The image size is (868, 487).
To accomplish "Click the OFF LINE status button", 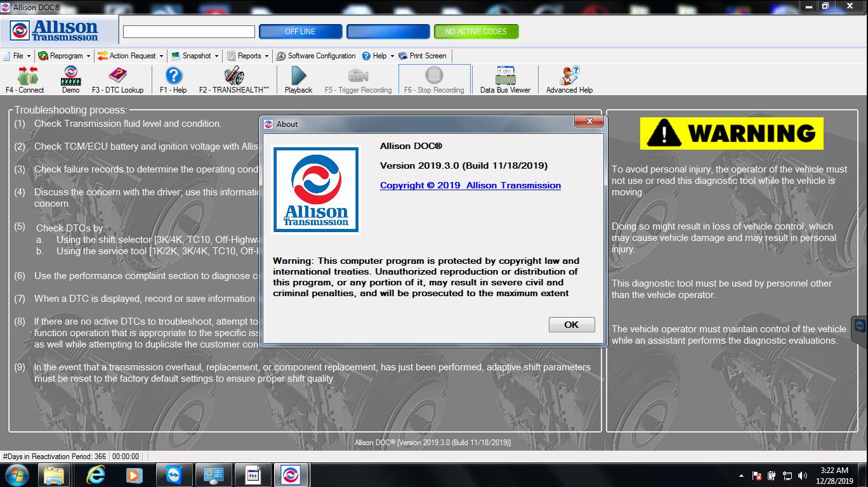I will (300, 31).
